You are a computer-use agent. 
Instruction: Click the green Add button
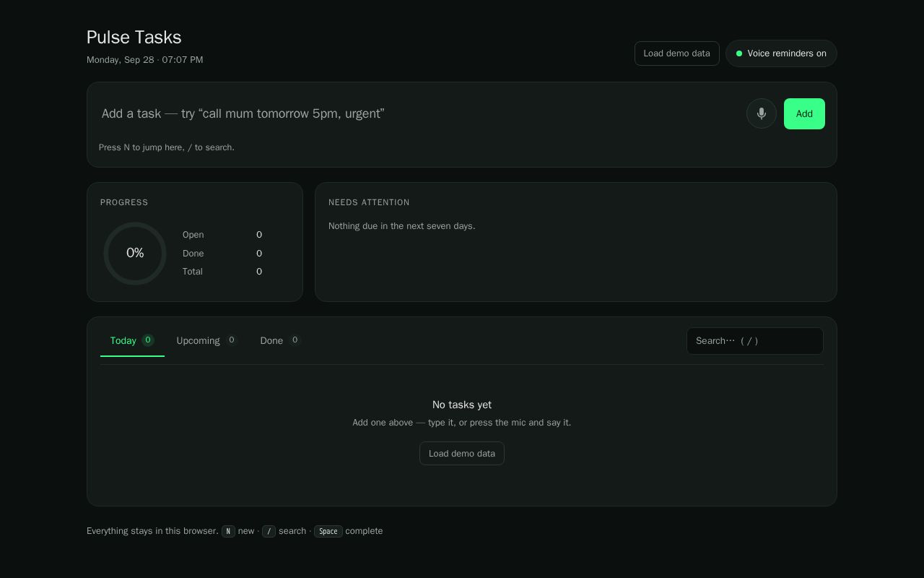point(804,113)
